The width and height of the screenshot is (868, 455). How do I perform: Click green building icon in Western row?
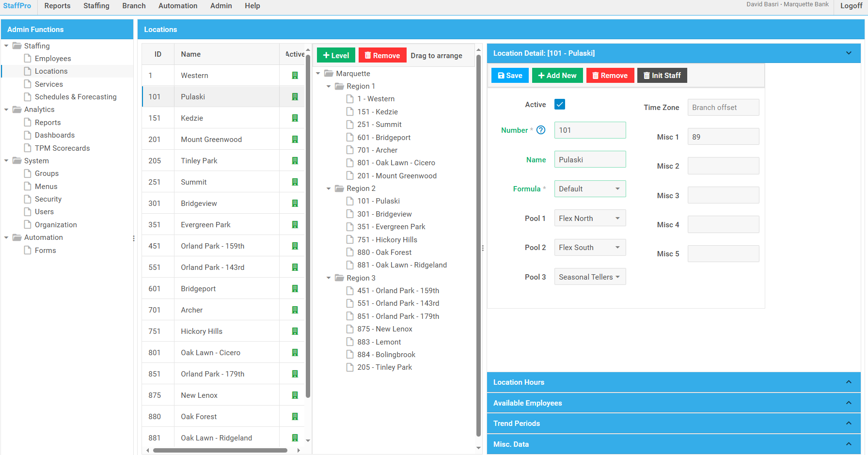[x=295, y=76]
